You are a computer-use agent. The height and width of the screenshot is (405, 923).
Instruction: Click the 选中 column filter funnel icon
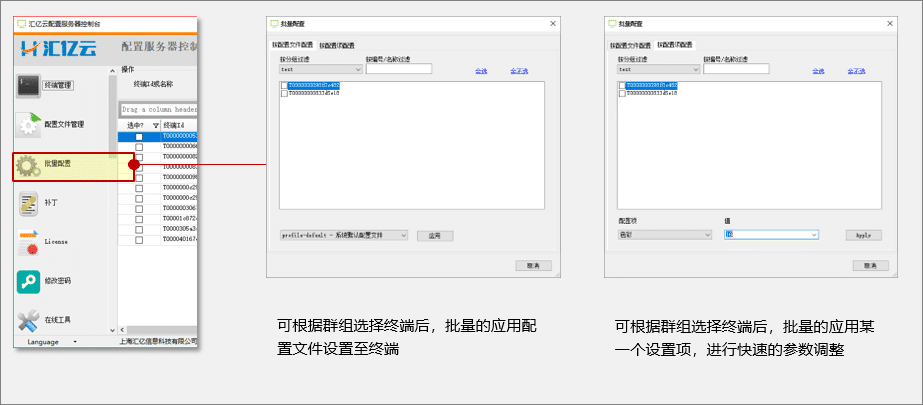156,124
